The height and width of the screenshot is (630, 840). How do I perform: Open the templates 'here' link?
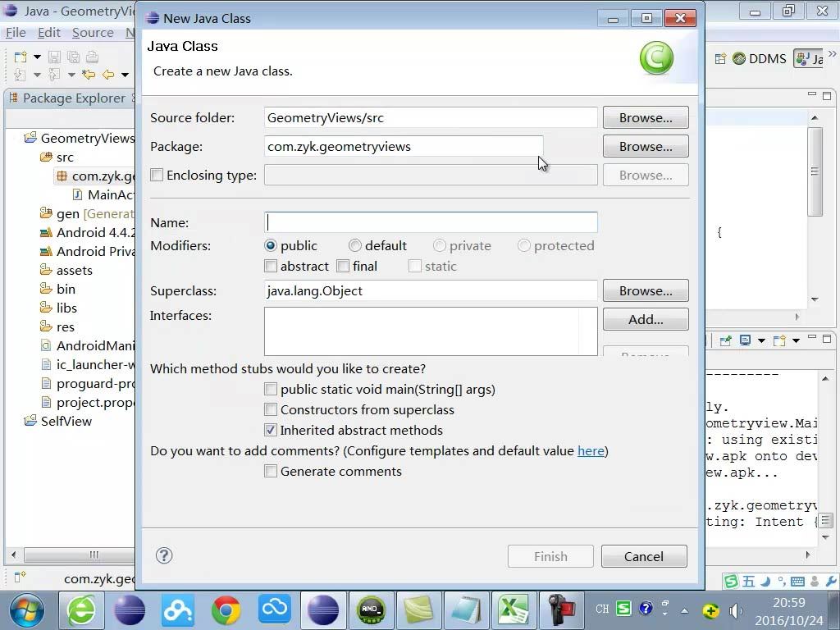click(591, 451)
